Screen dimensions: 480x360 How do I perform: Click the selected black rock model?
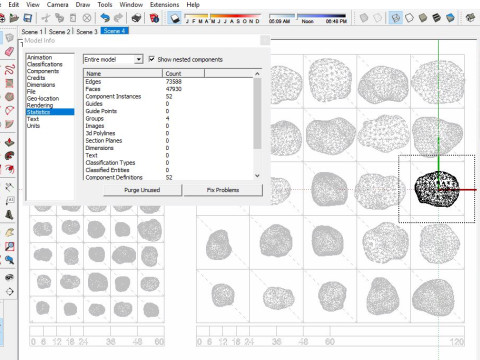[x=437, y=189]
